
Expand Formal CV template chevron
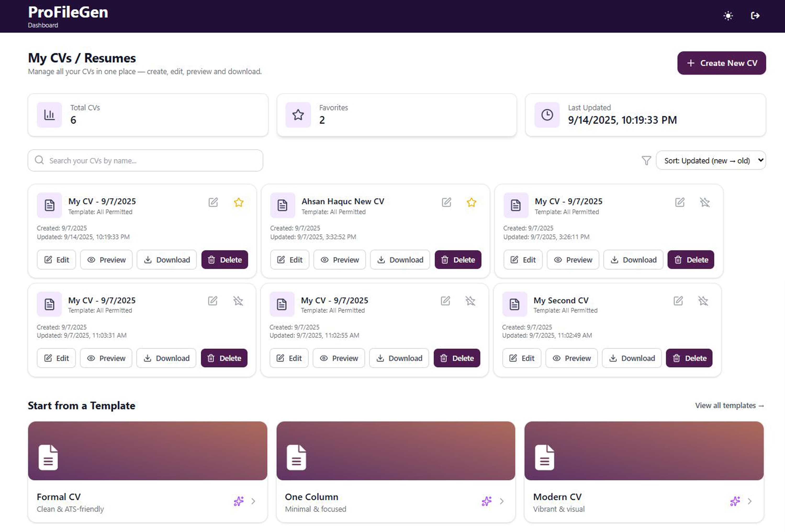click(x=253, y=501)
